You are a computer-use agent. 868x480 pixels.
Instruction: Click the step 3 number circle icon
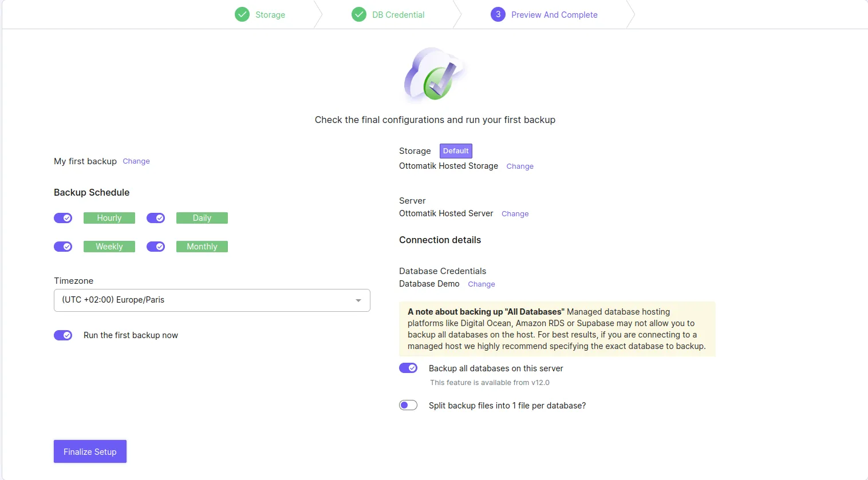point(498,14)
